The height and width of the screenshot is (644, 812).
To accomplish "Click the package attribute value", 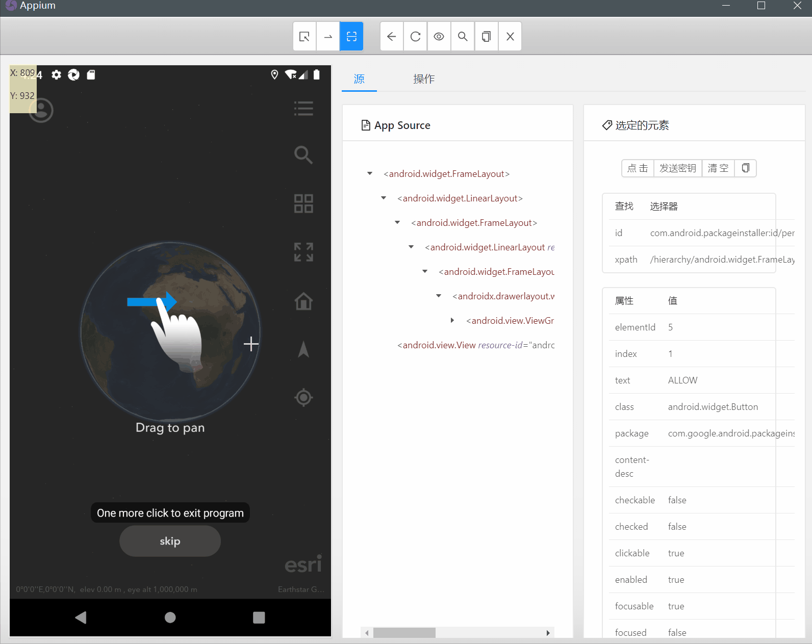I will click(731, 433).
